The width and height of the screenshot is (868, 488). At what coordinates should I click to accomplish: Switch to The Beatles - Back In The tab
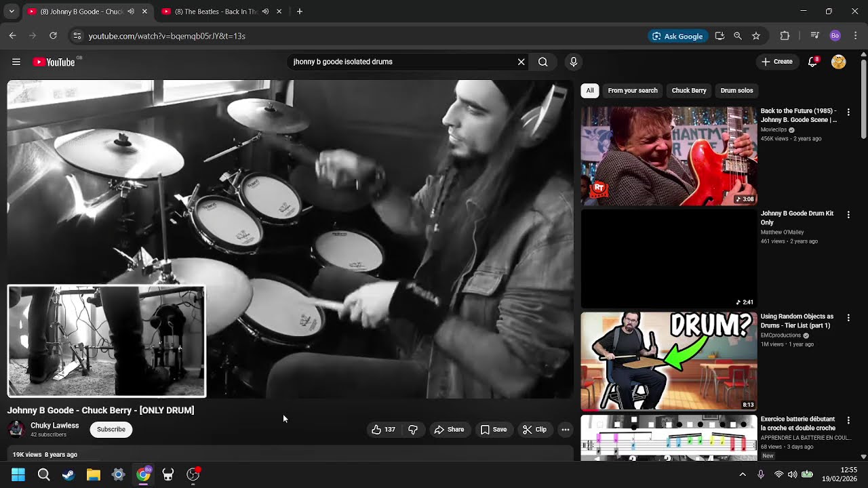point(216,12)
